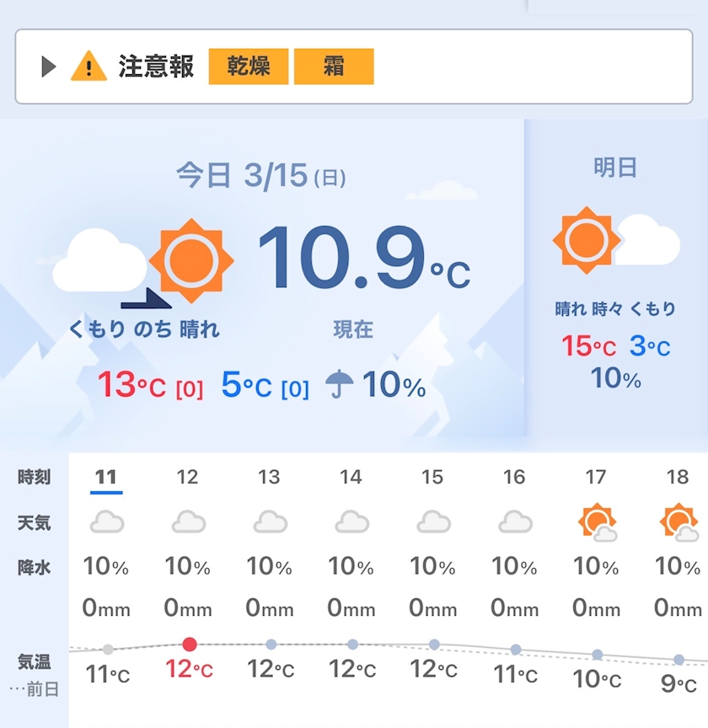Click today's cloudy-then-sunny weather icon
The width and height of the screenshot is (708, 728).
(x=143, y=263)
